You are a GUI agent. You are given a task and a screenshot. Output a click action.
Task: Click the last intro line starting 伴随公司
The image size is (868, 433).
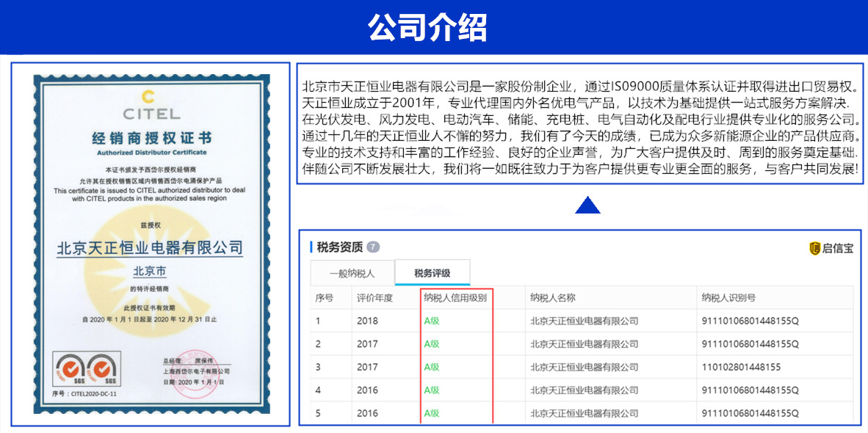pyautogui.click(x=581, y=168)
